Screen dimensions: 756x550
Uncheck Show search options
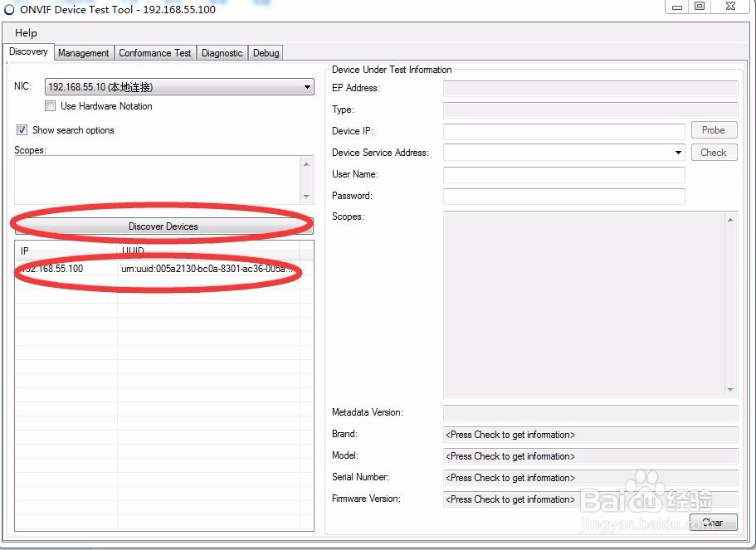pos(22,130)
